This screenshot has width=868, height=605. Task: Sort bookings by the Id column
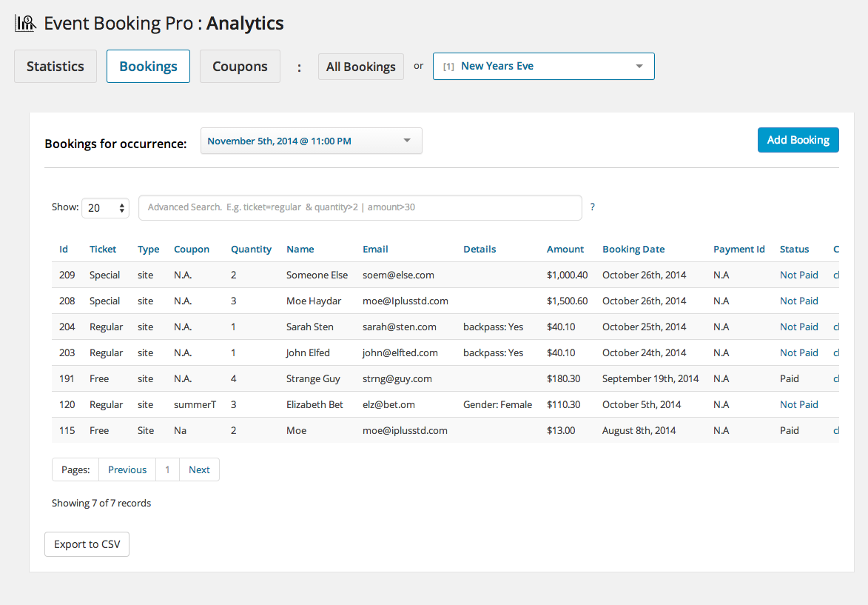pyautogui.click(x=64, y=249)
